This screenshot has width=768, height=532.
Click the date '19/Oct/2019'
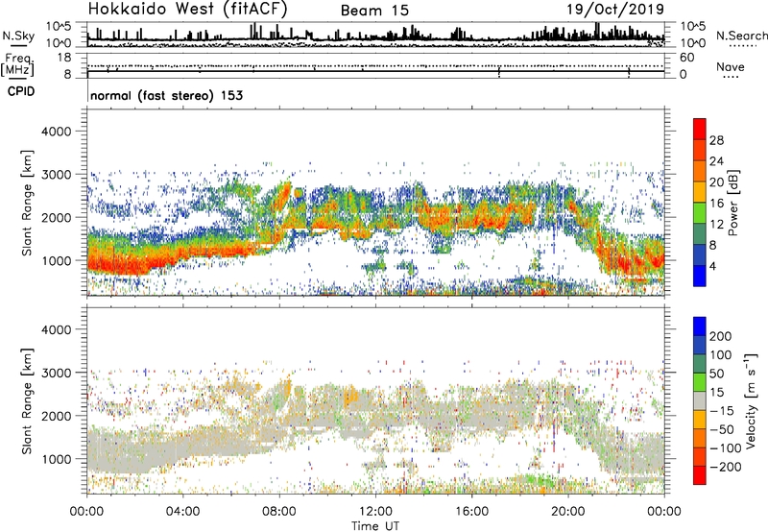pyautogui.click(x=615, y=10)
